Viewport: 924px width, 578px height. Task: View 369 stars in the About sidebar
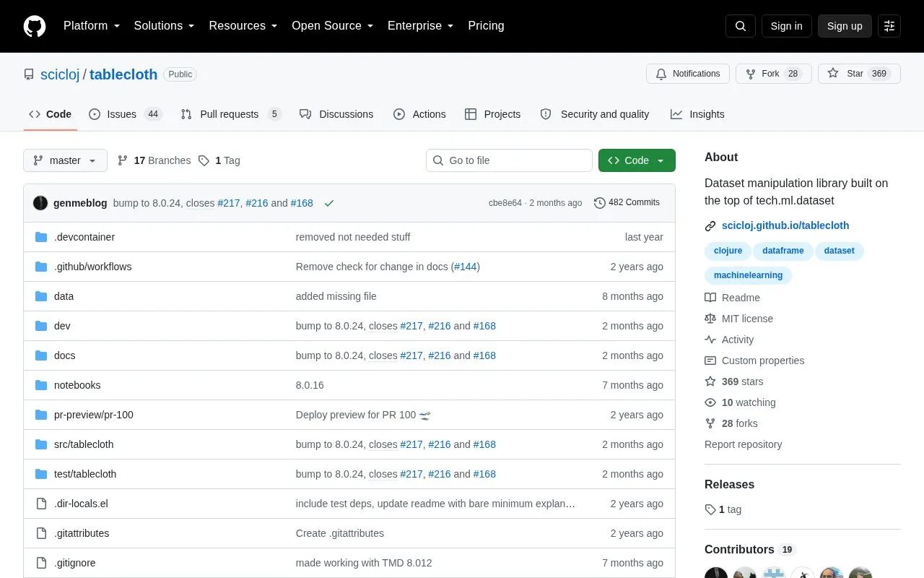coord(733,381)
